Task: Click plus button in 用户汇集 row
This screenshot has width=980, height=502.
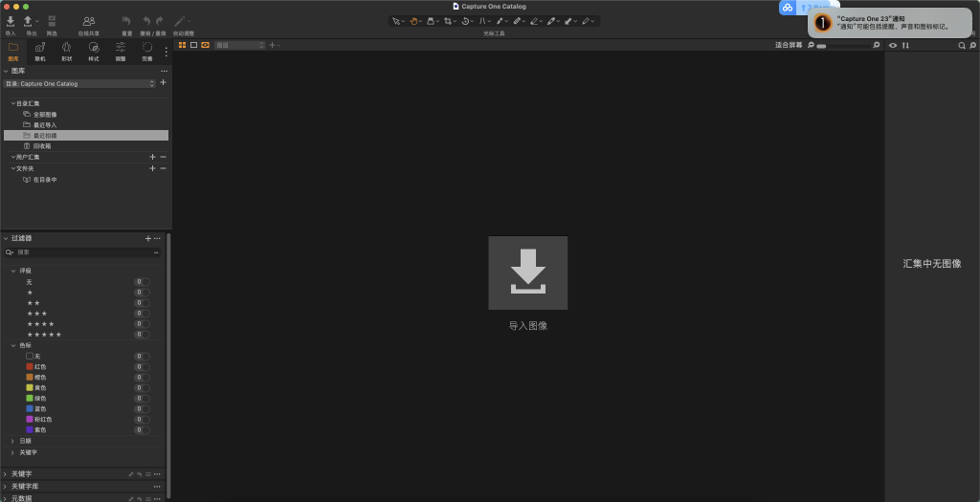Action: (x=152, y=158)
